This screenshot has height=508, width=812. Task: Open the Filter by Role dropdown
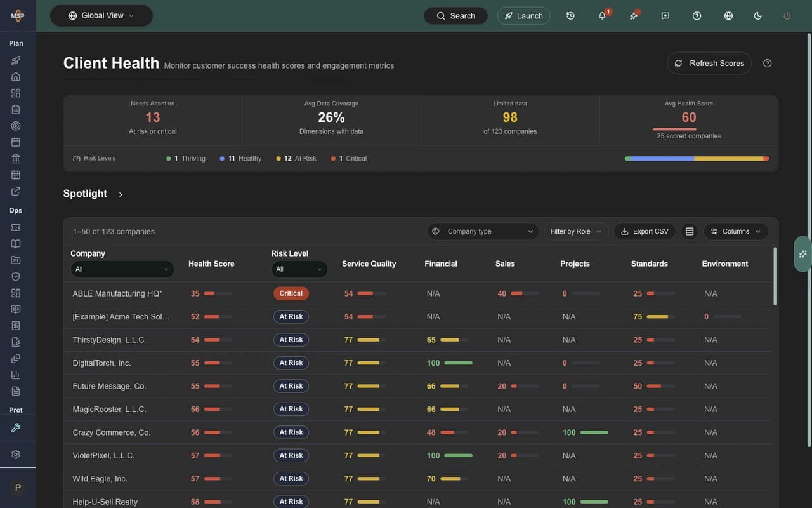[576, 231]
